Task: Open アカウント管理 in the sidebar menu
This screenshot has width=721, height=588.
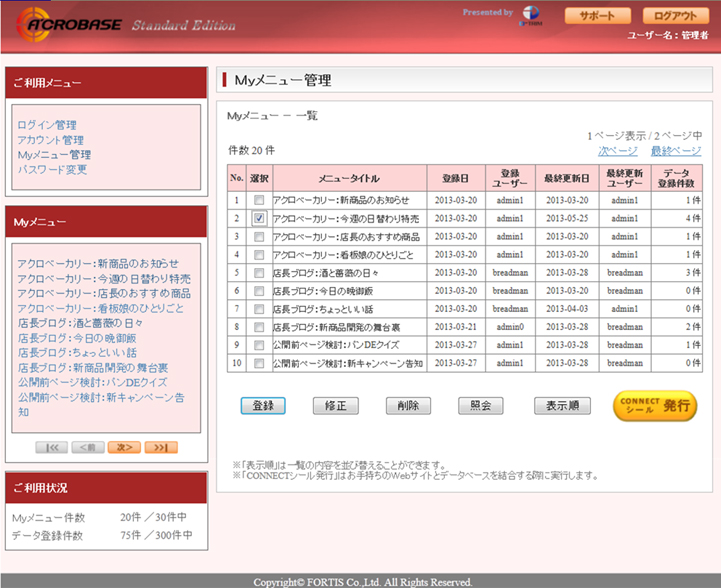Action: coord(51,140)
